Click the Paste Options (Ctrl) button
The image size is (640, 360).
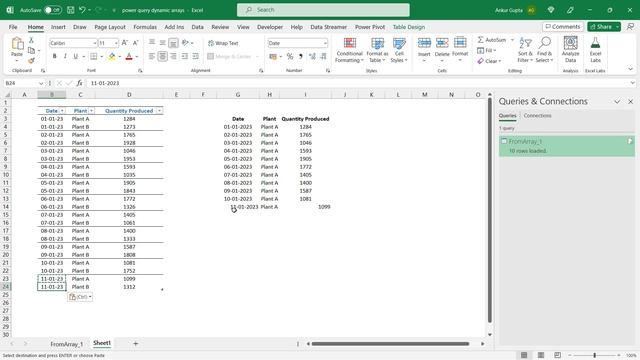(80, 297)
